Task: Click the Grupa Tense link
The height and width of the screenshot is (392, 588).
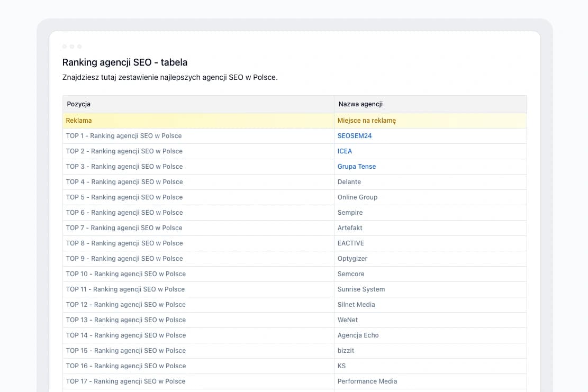Action: coord(357,167)
